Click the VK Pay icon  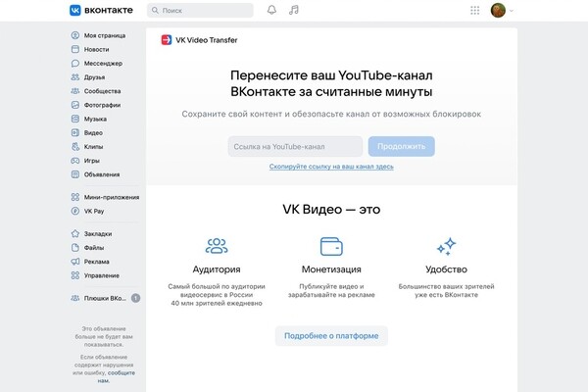coord(75,211)
